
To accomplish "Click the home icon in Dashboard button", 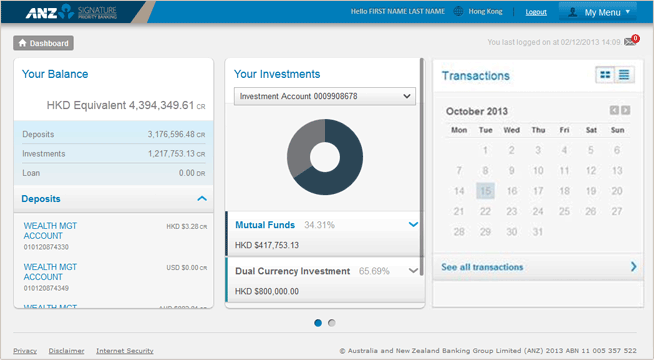I will point(23,43).
